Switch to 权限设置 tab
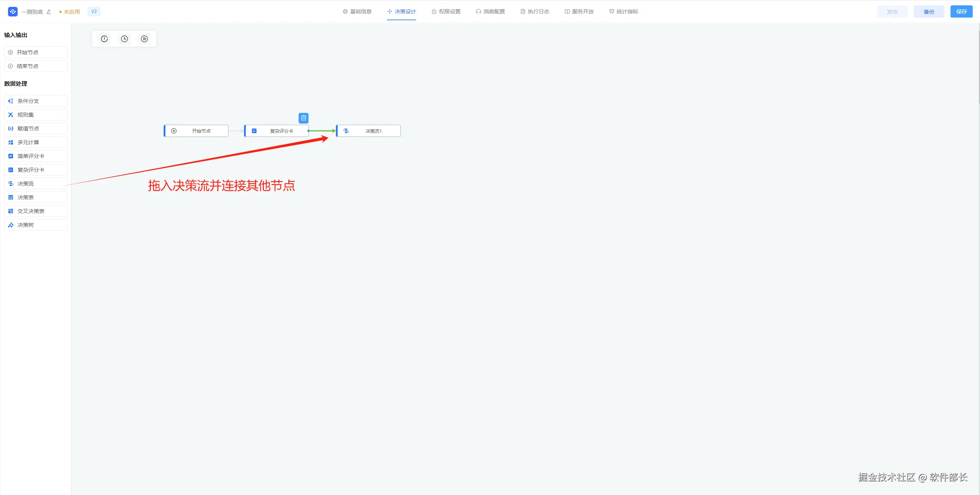This screenshot has height=495, width=980. 446,11
